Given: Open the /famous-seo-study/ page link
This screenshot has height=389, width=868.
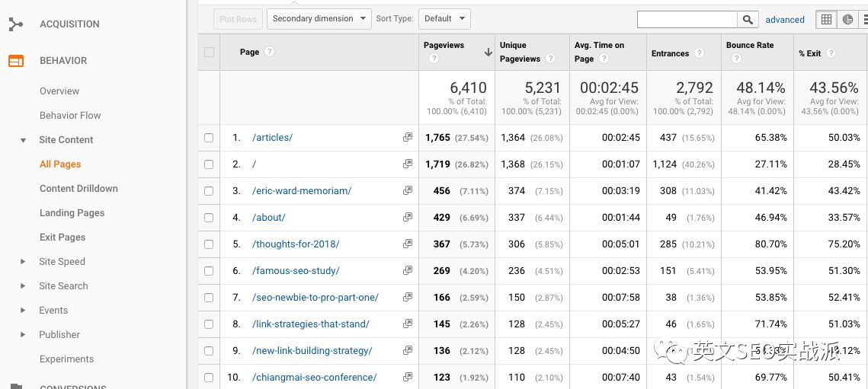Looking at the screenshot, I should [x=296, y=270].
